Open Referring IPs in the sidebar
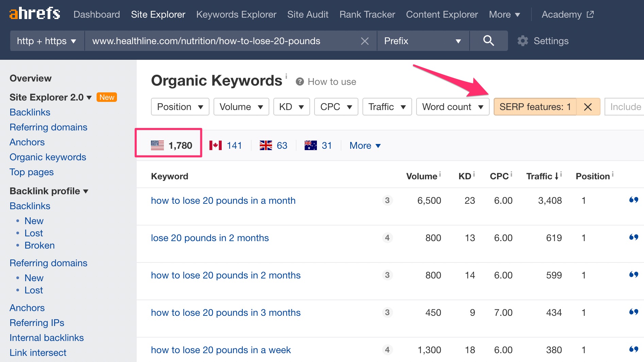The image size is (644, 362). pos(37,323)
